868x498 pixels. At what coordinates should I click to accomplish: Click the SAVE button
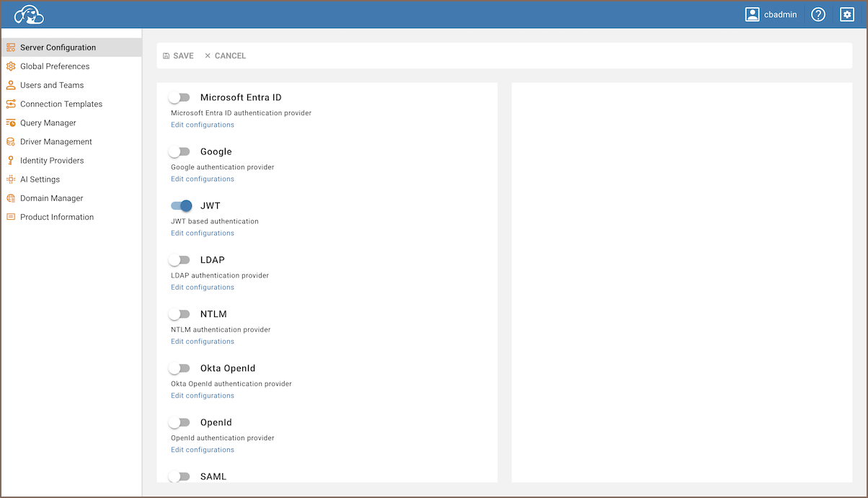click(178, 55)
